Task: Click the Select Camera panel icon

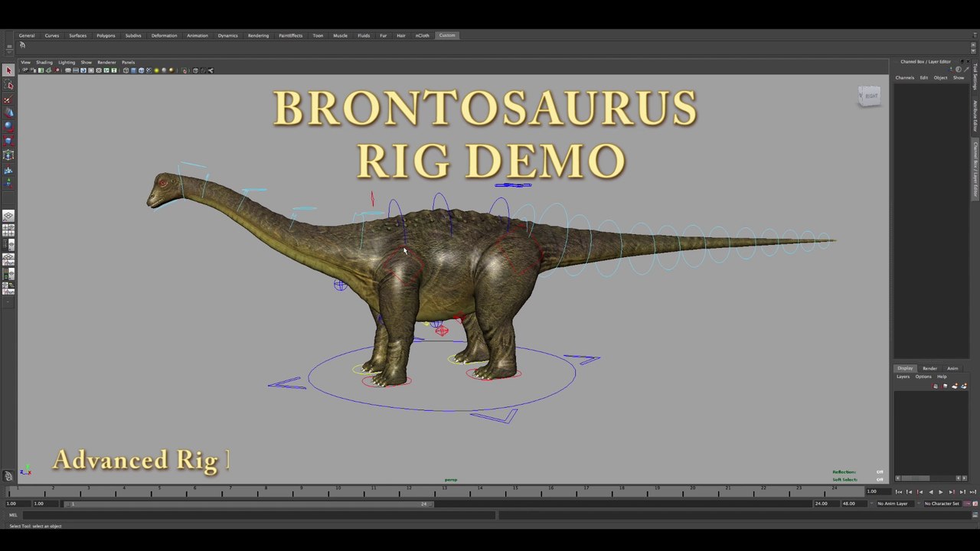Action: (x=25, y=70)
